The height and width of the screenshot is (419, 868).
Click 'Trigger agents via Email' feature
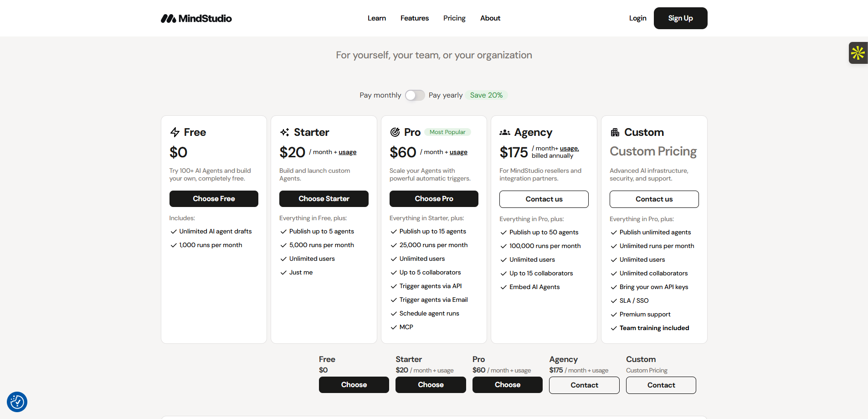pos(434,300)
